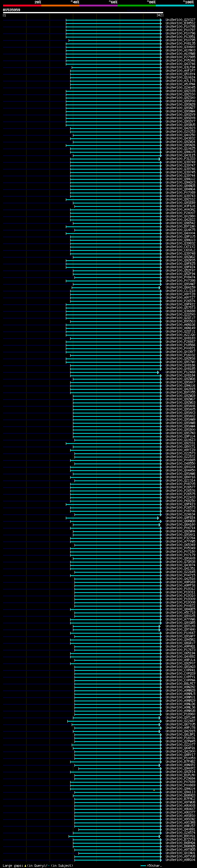The width and height of the screenshot is (197, 868).
Task: Click hit label UniRef100_Q42900
Action: coord(180,751)
